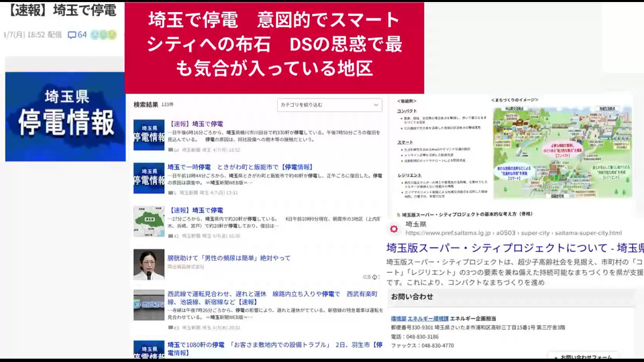Click the Saitama prefecture site favicon
644x362 pixels.
[x=394, y=229]
